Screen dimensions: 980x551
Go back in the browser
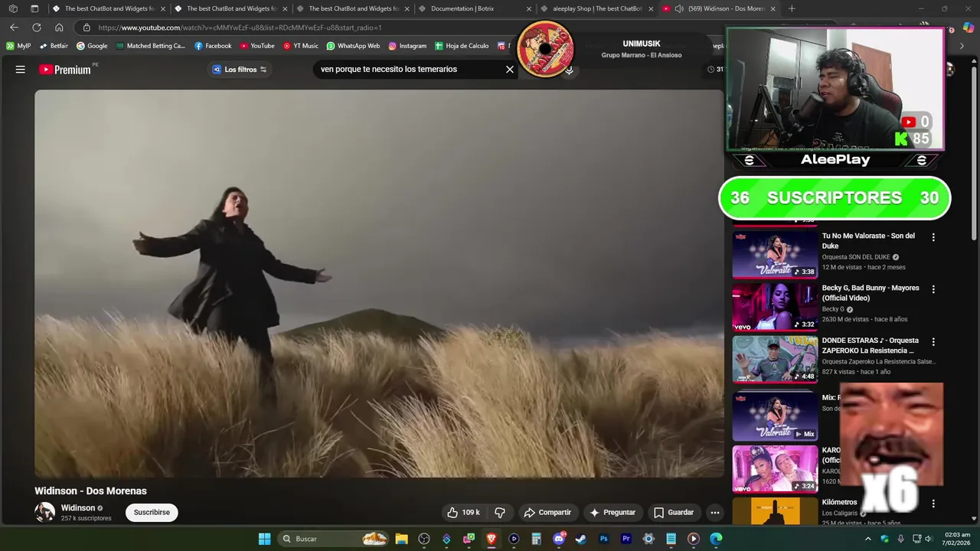click(14, 28)
